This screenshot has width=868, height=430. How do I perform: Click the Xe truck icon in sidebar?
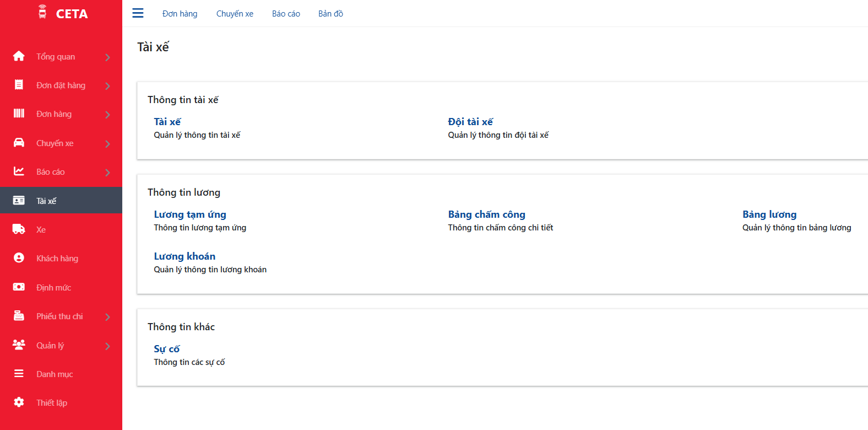coord(19,229)
